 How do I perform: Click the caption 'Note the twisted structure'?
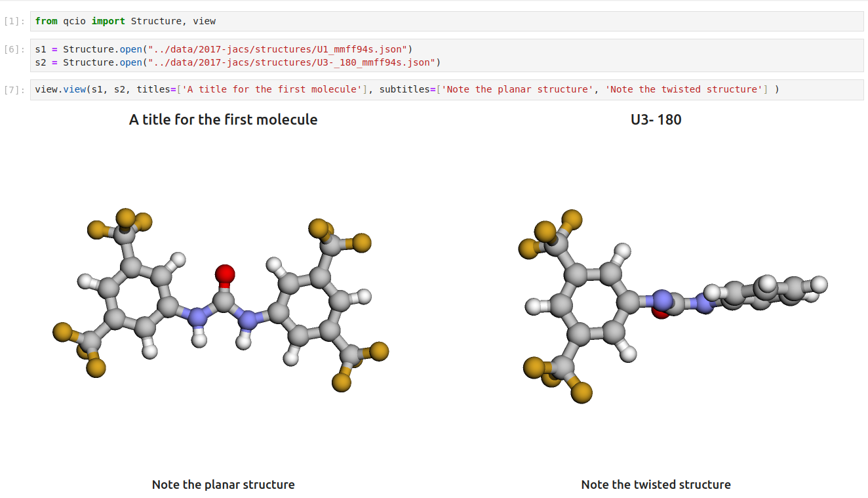(656, 484)
